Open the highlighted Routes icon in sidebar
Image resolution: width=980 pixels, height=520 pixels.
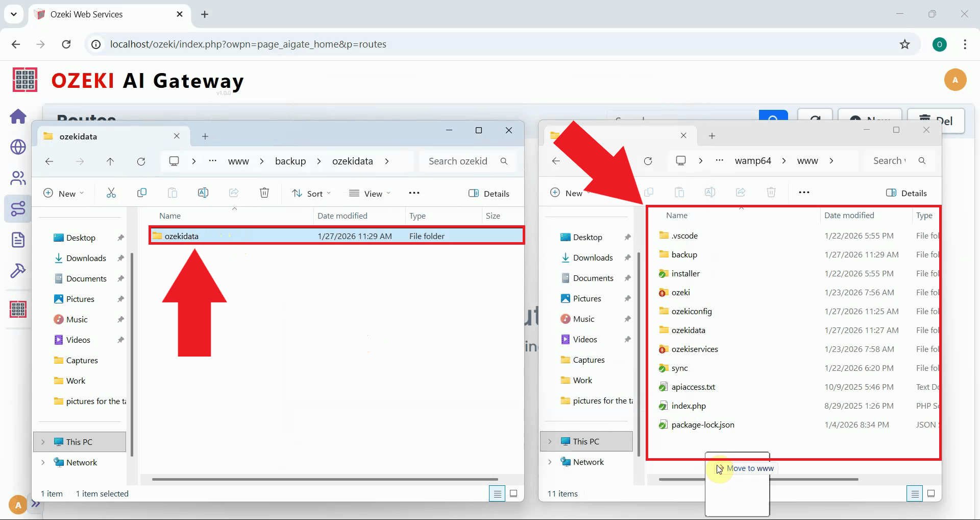[x=18, y=208]
